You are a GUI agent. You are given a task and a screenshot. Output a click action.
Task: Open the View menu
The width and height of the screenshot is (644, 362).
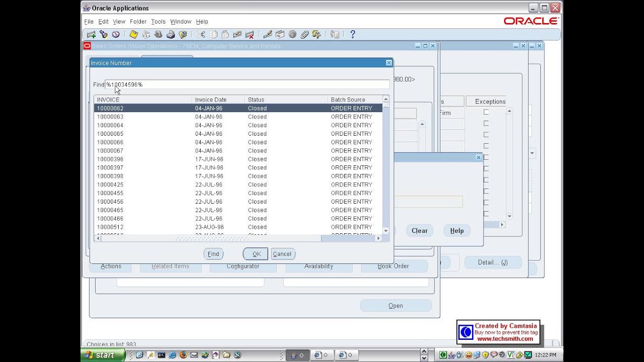tap(119, 22)
